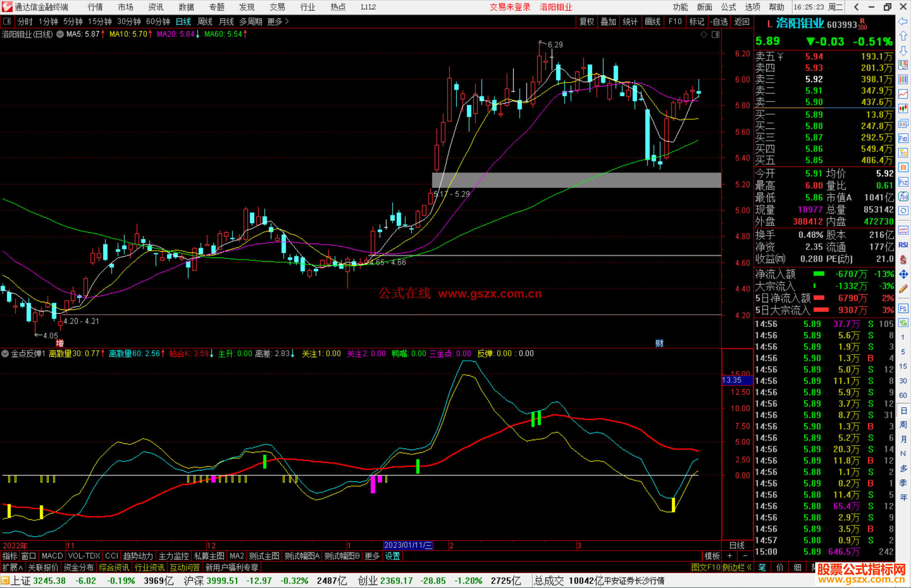Click the diamond icon at chart top right
The height and width of the screenshot is (588, 911).
coord(703,35)
